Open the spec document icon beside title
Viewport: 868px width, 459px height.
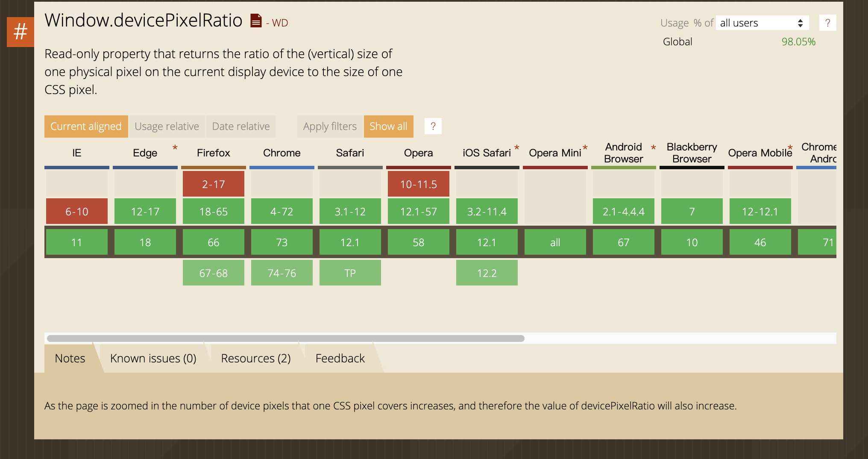click(256, 21)
